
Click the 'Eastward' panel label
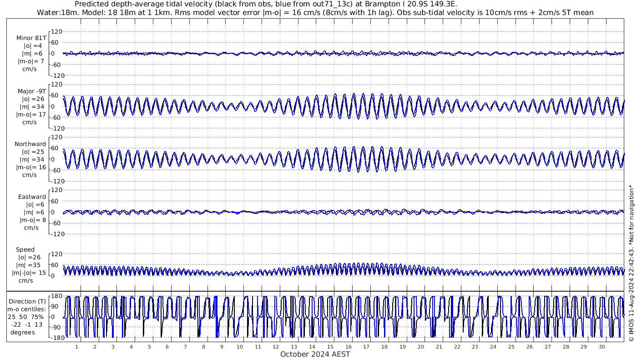pos(32,197)
